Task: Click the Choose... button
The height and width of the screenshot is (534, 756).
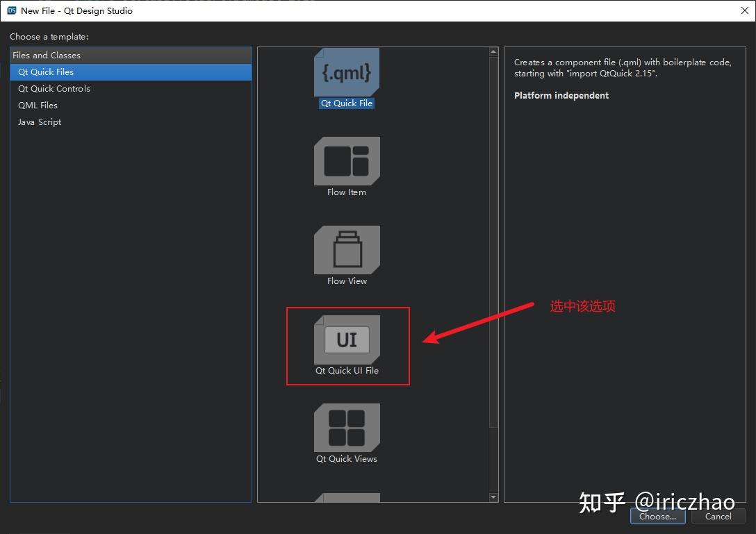Action: [657, 516]
